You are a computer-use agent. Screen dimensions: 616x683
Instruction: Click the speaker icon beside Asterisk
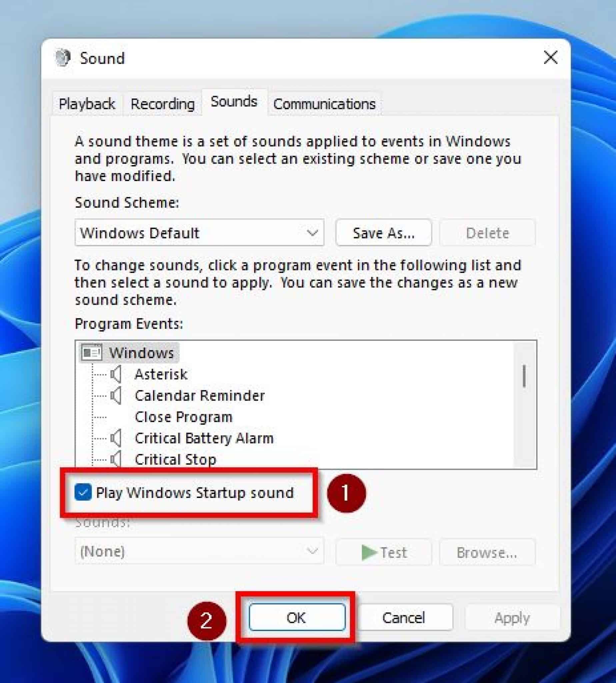(116, 375)
